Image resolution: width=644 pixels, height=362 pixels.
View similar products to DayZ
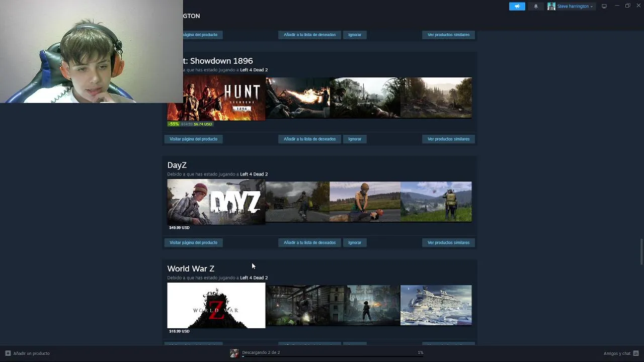point(448,242)
